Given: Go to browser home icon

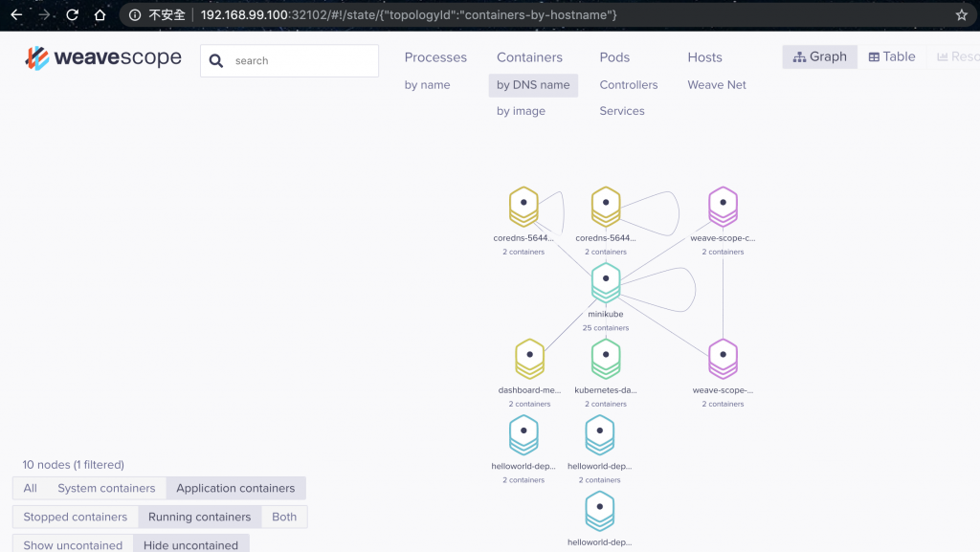Looking at the screenshot, I should [x=100, y=15].
